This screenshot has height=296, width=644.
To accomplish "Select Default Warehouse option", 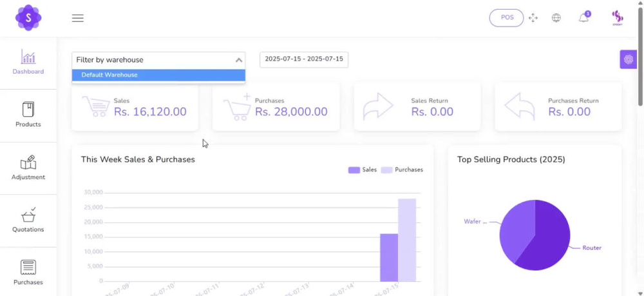I will point(158,75).
